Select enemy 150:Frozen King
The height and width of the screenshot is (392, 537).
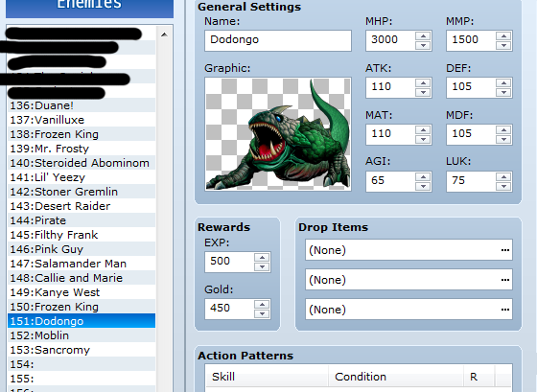click(82, 307)
